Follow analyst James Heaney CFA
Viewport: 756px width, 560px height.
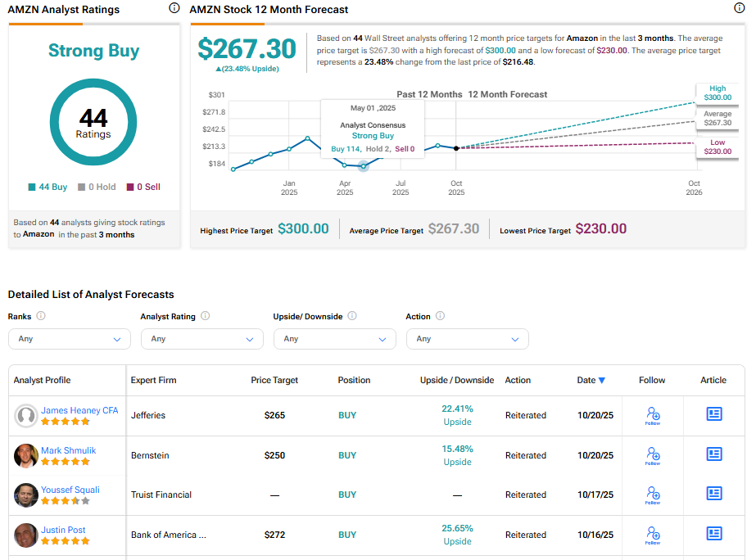652,415
